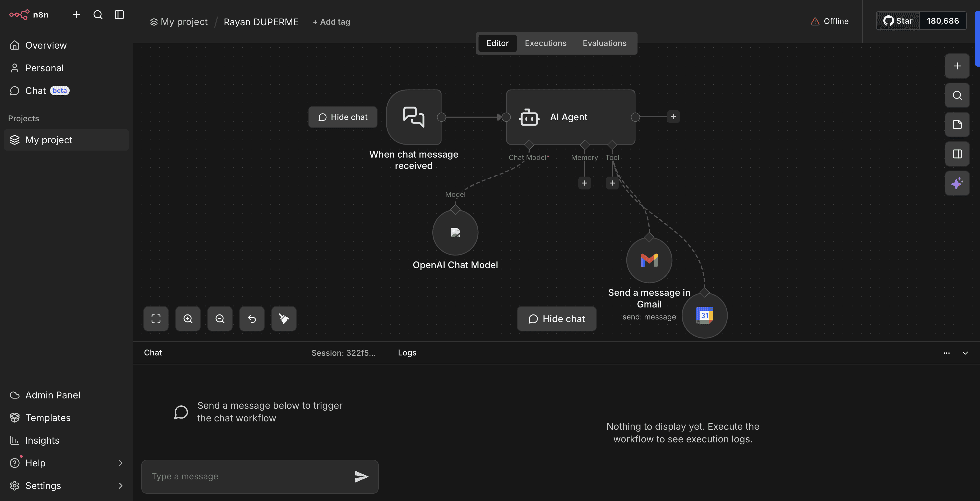Collapse the left sidebar panel
This screenshot has width=980, height=501.
(x=119, y=15)
